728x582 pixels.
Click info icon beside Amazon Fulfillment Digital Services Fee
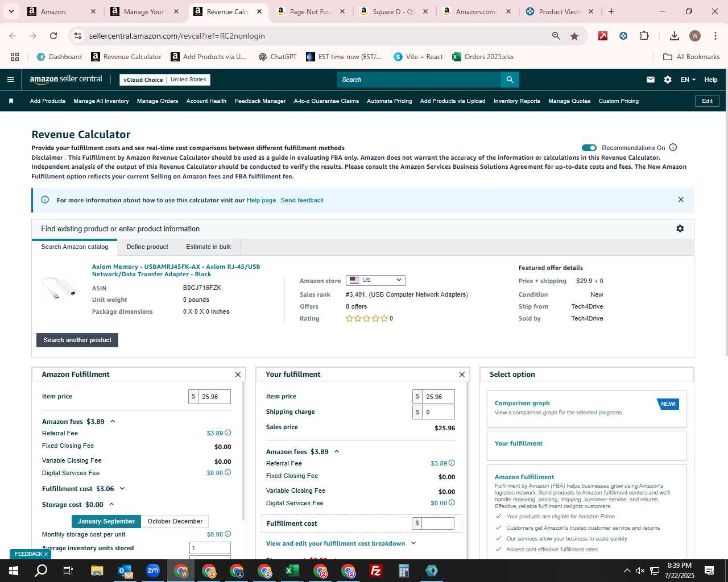tap(228, 472)
